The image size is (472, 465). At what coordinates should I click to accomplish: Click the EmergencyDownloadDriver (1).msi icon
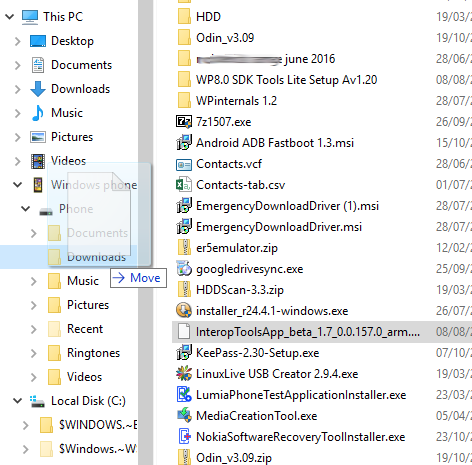click(184, 206)
